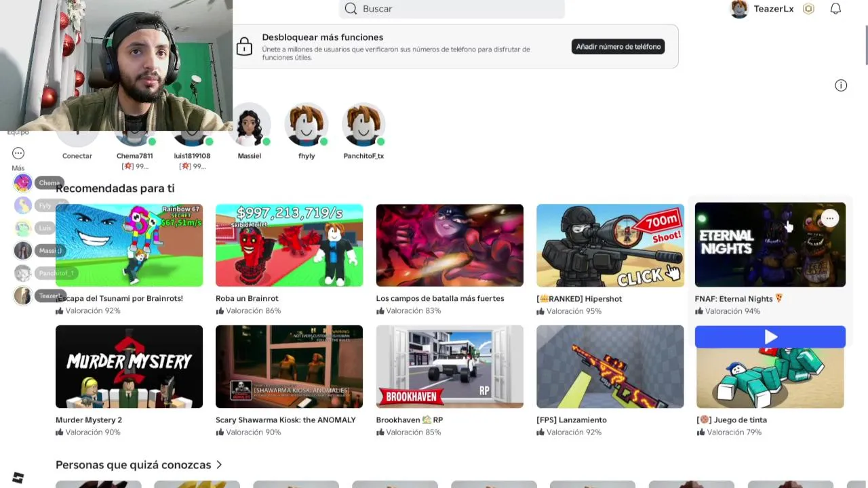The width and height of the screenshot is (868, 488).
Task: Click the info circle icon
Action: (x=841, y=85)
